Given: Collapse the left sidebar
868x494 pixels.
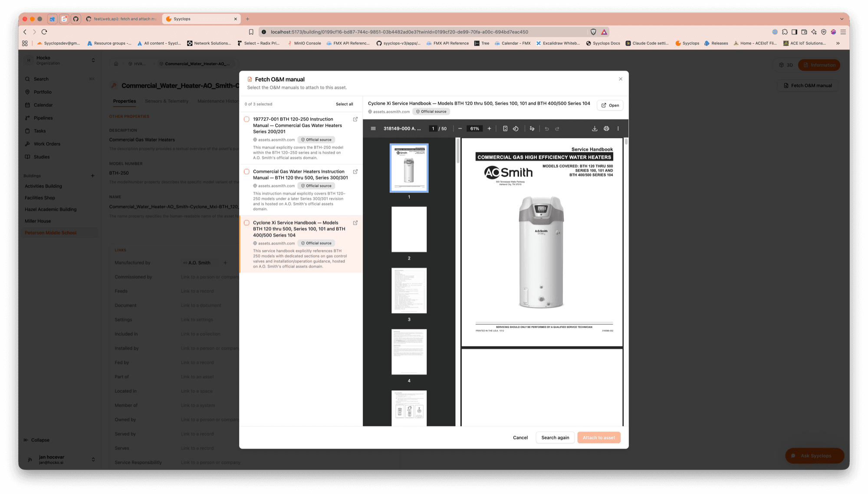Looking at the screenshot, I should (x=36, y=440).
